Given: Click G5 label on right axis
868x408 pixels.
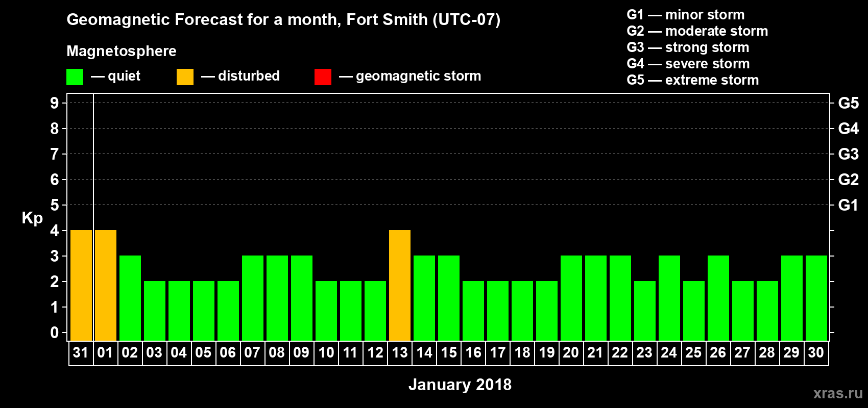Looking at the screenshot, I should pyautogui.click(x=849, y=103).
